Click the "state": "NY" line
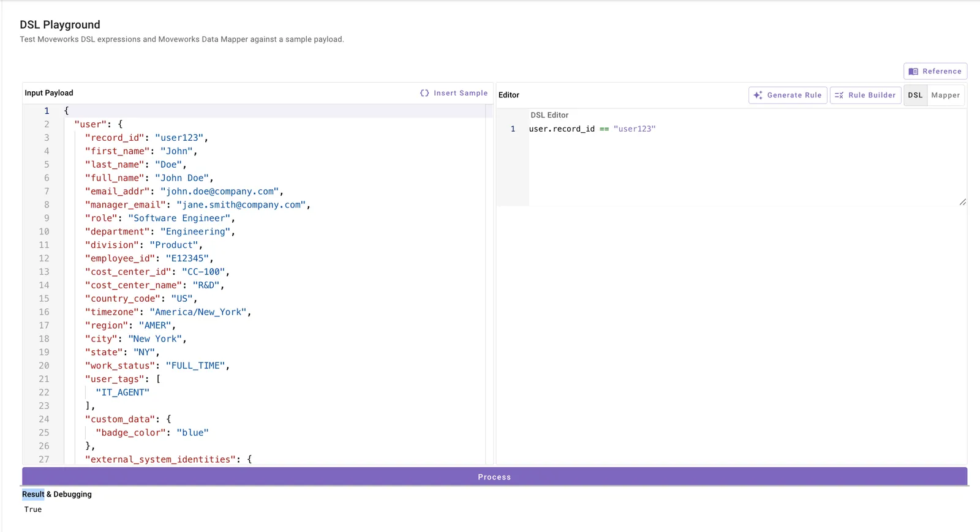Viewport: 980px width, 532px height. coord(122,353)
